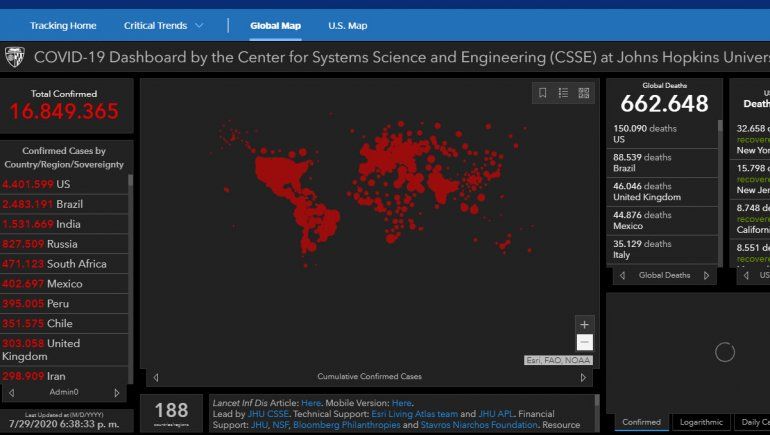Open the map bookmarks icon
This screenshot has width=770, height=435.
[x=542, y=93]
